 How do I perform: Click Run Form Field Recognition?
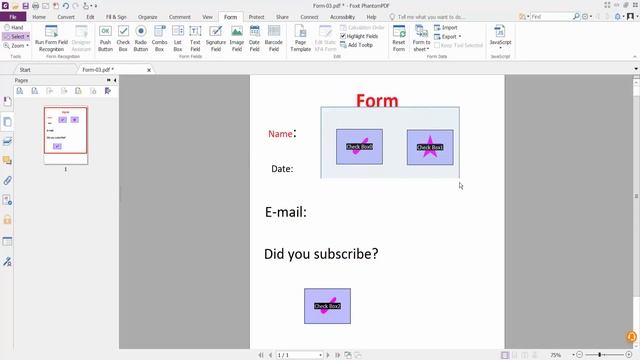51,38
